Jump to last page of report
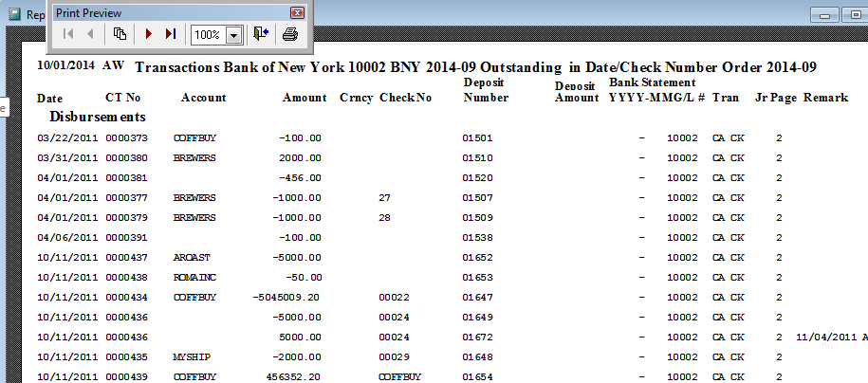Viewport: 868px width, 383px height. pyautogui.click(x=171, y=34)
